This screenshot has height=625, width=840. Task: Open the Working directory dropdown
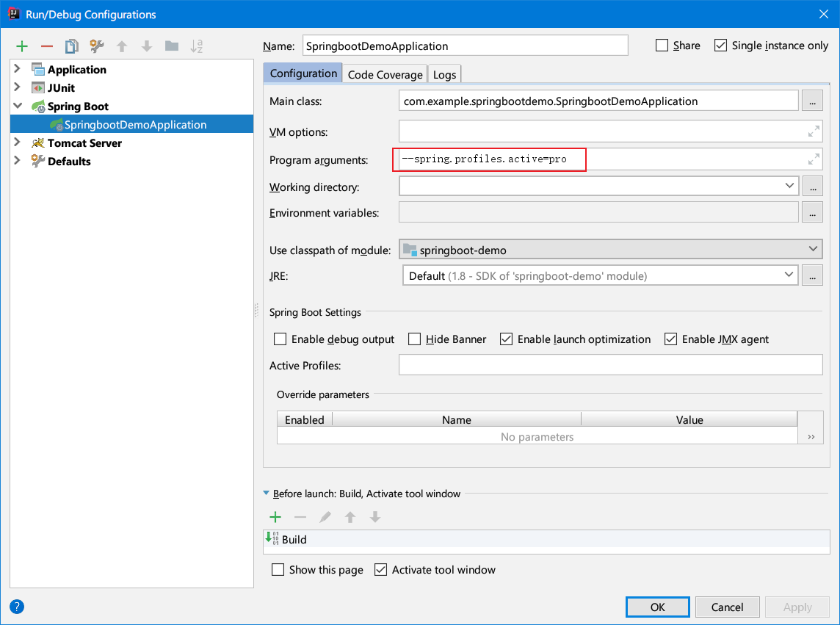tap(789, 186)
